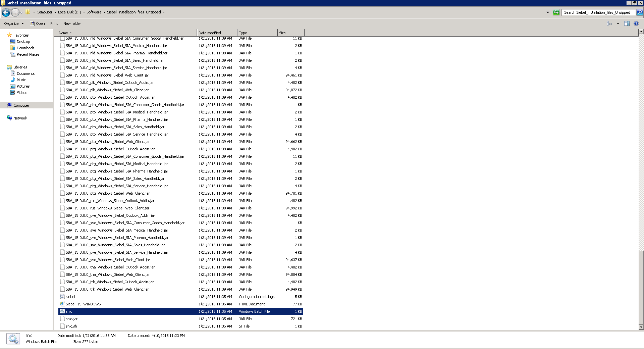The width and height of the screenshot is (644, 349).
Task: Open the recent pages dropdown arrow
Action: [21, 13]
